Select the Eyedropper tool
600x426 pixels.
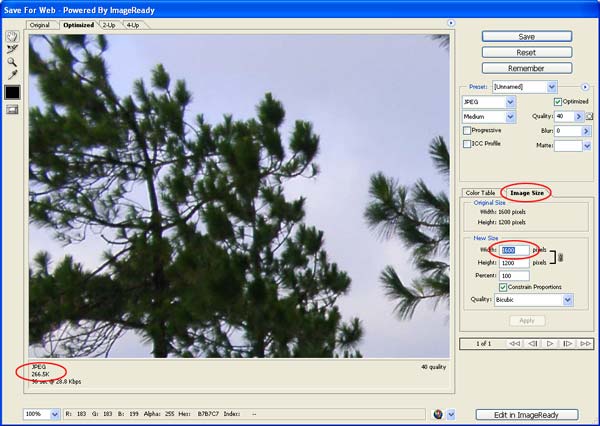coord(12,74)
